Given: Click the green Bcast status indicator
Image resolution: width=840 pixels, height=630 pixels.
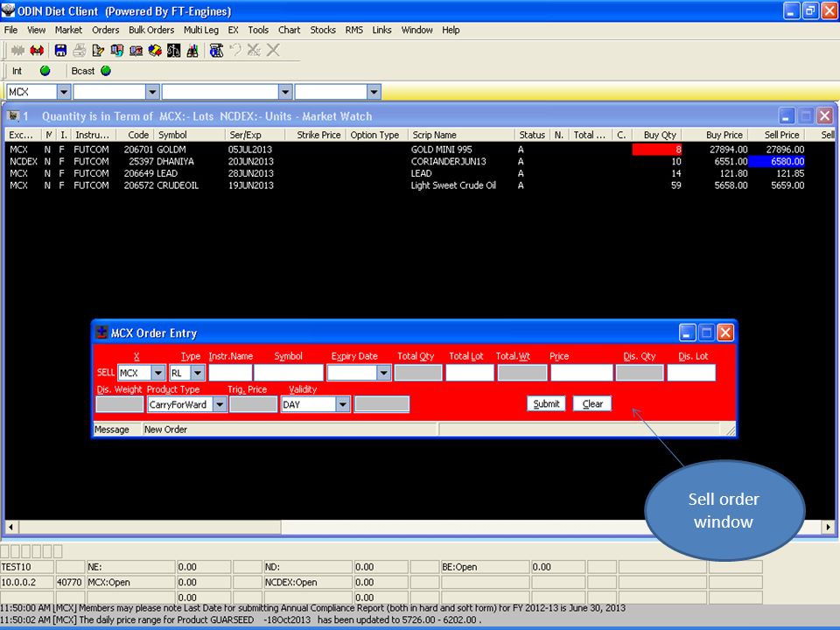Looking at the screenshot, I should point(106,71).
